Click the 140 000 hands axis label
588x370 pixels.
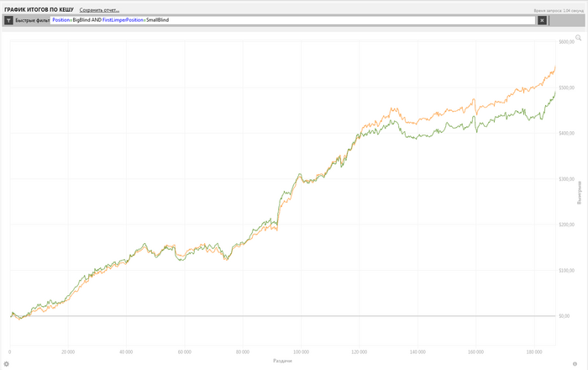pos(417,352)
